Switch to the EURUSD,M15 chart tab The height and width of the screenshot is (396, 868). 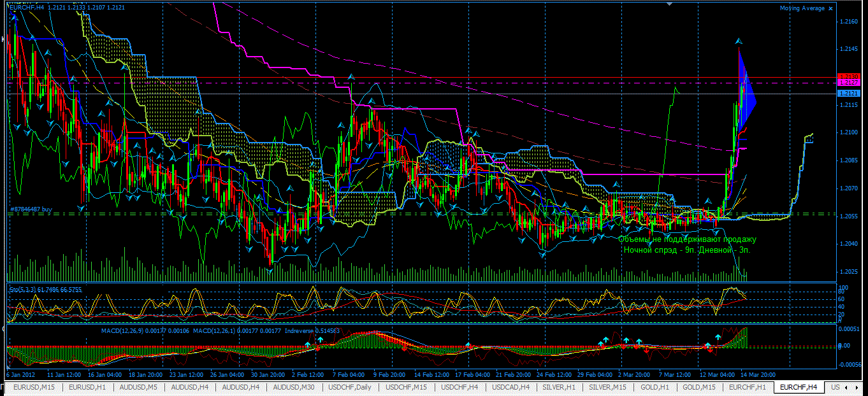(34, 387)
